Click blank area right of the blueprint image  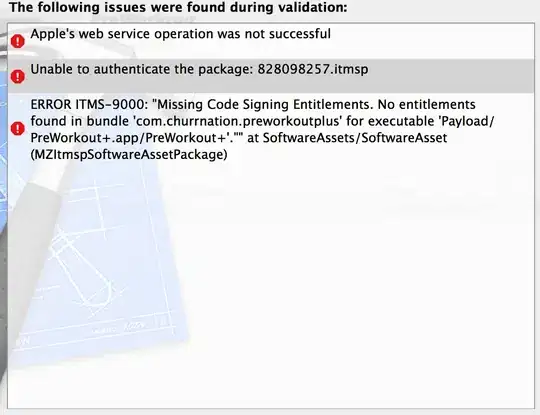[362, 276]
